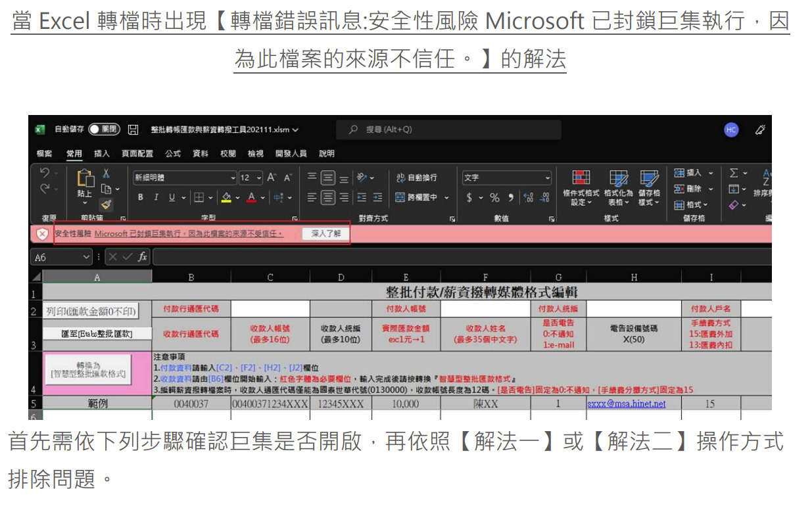Click the Decrease Decimal icon

pos(544,197)
